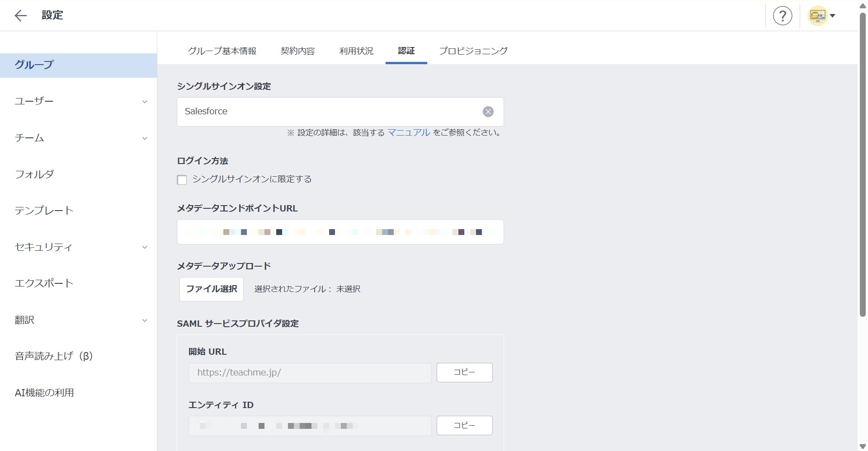The image size is (868, 451).
Task: Open the help question mark icon
Action: click(x=782, y=16)
